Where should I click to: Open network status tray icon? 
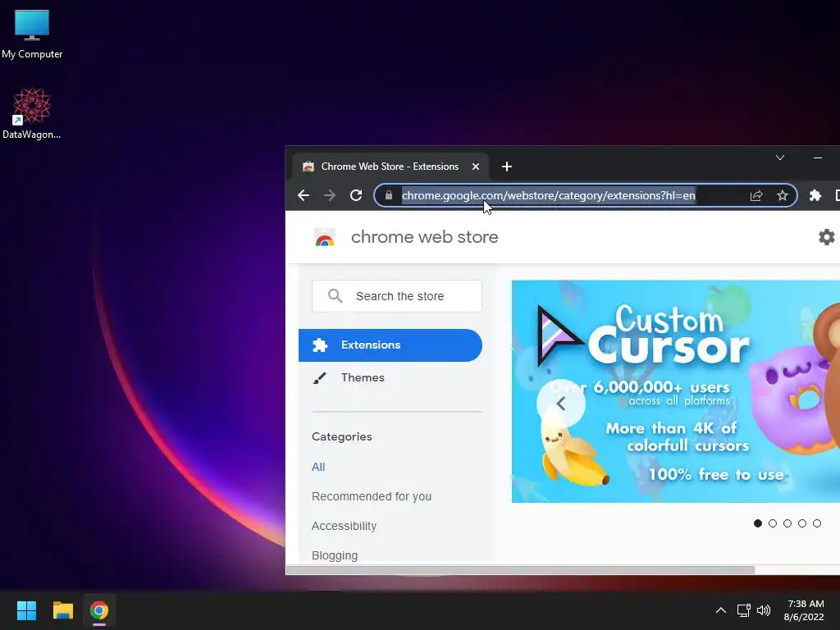tap(743, 610)
